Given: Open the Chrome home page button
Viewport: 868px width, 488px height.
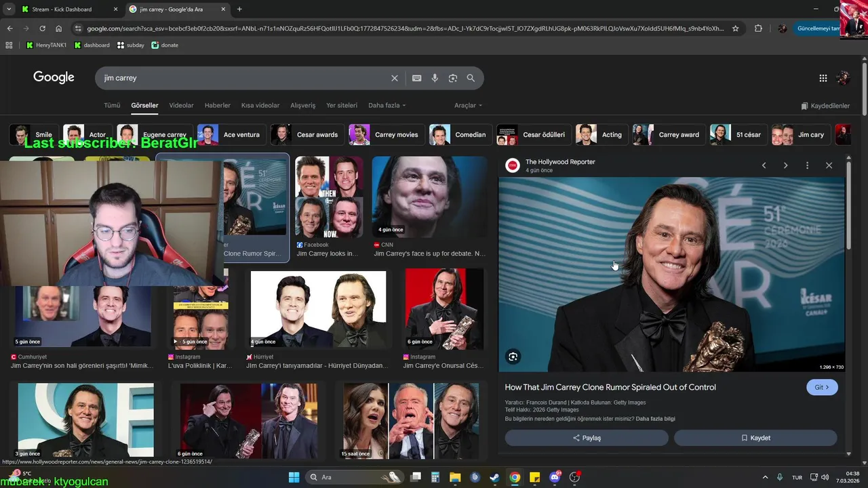Looking at the screenshot, I should click(59, 28).
